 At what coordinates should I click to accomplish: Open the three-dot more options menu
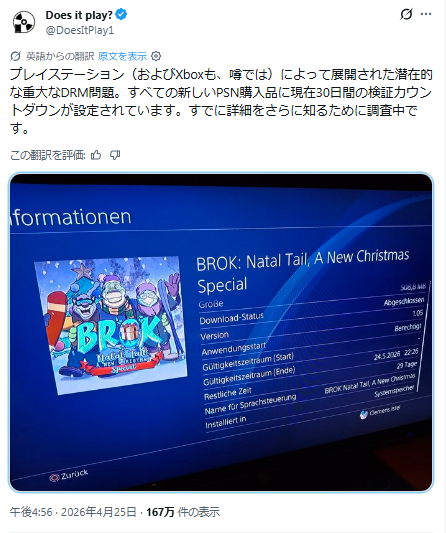[426, 14]
